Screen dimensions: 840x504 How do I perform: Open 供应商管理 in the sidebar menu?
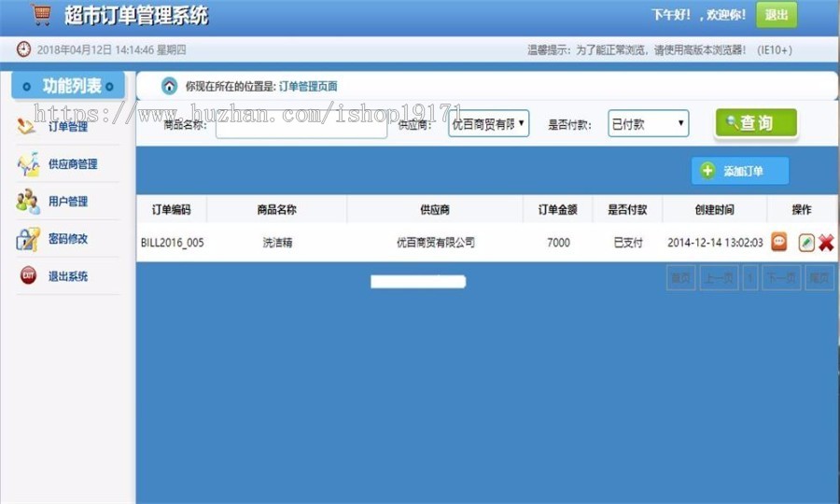(73, 164)
